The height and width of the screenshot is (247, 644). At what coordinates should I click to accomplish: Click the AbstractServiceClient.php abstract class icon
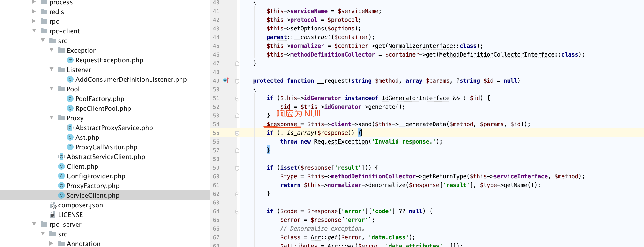pyautogui.click(x=61, y=157)
